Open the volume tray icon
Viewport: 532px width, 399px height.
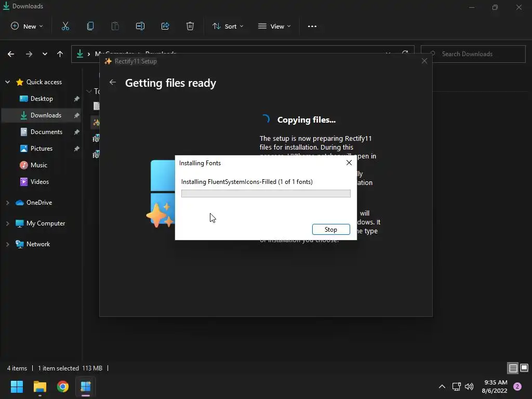pos(469,387)
